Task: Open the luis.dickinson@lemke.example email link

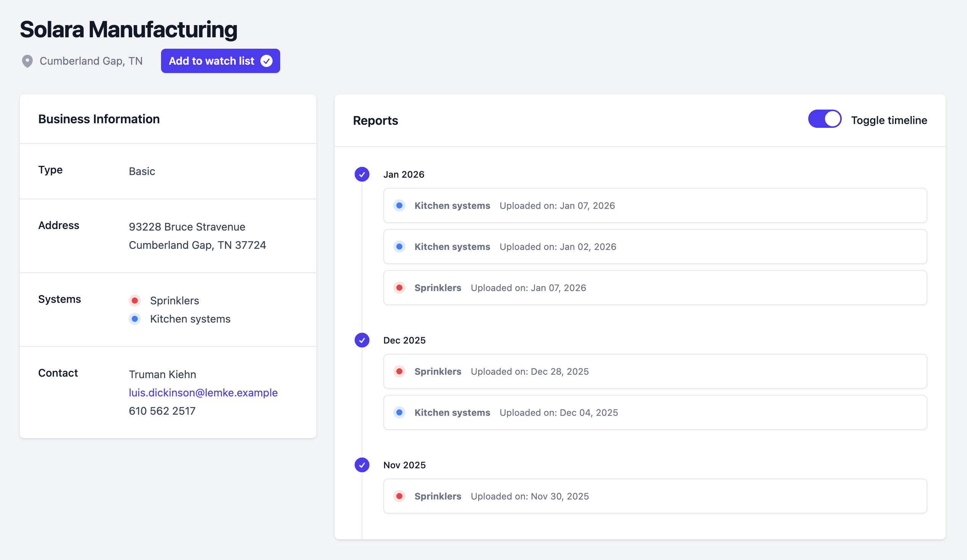Action: pyautogui.click(x=203, y=392)
